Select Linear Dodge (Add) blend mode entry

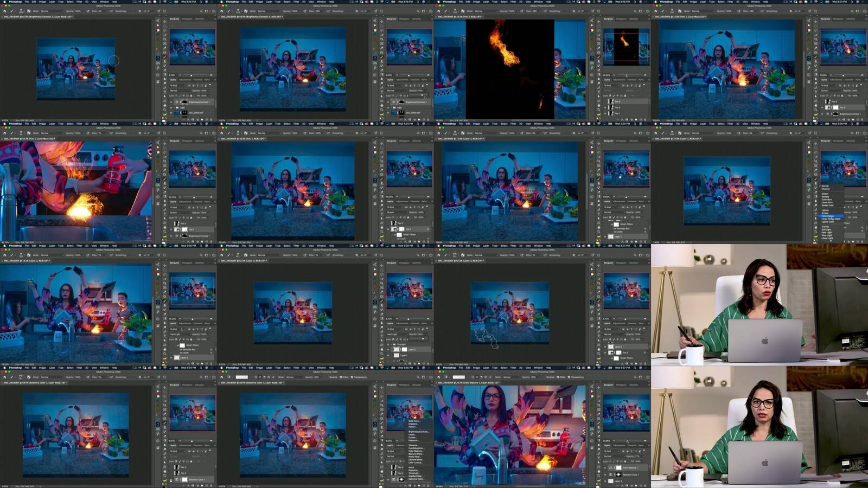pos(831,219)
